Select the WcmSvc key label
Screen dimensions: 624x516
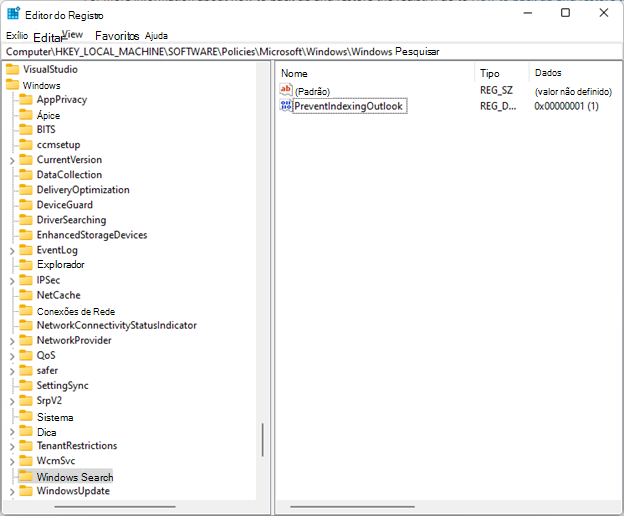(56, 461)
